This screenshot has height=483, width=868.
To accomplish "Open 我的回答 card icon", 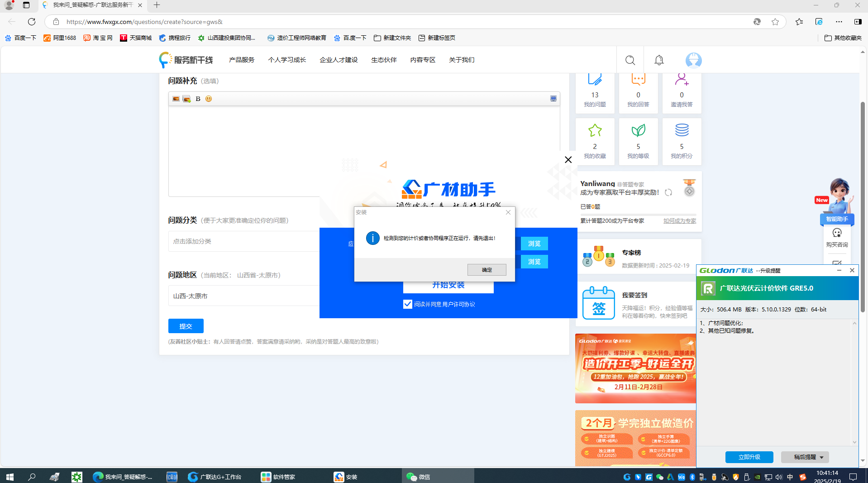I will (x=638, y=80).
